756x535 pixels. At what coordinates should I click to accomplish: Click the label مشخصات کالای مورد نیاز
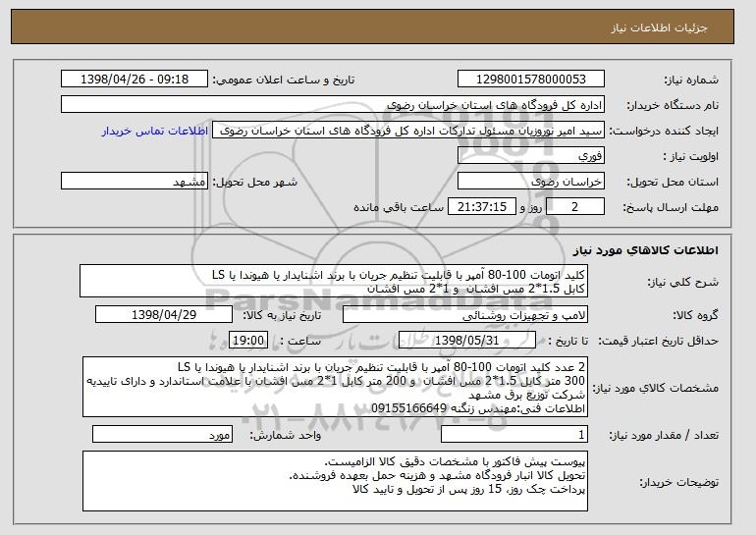point(655,388)
